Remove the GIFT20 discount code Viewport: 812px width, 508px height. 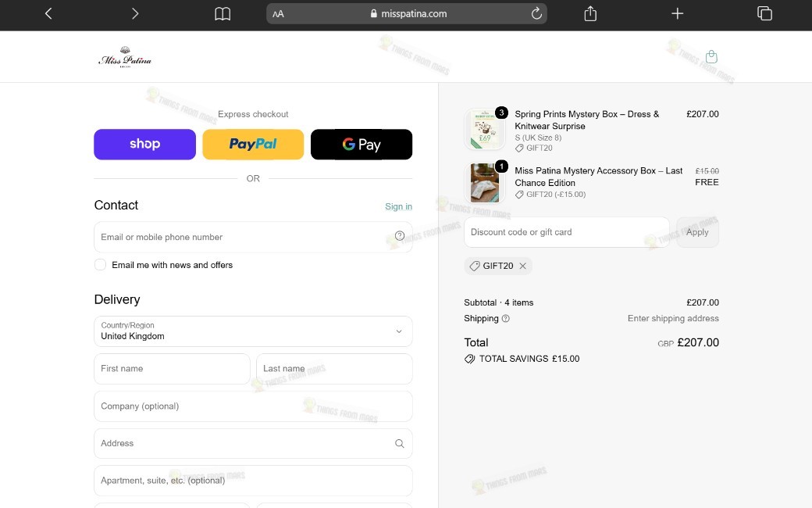pyautogui.click(x=522, y=266)
